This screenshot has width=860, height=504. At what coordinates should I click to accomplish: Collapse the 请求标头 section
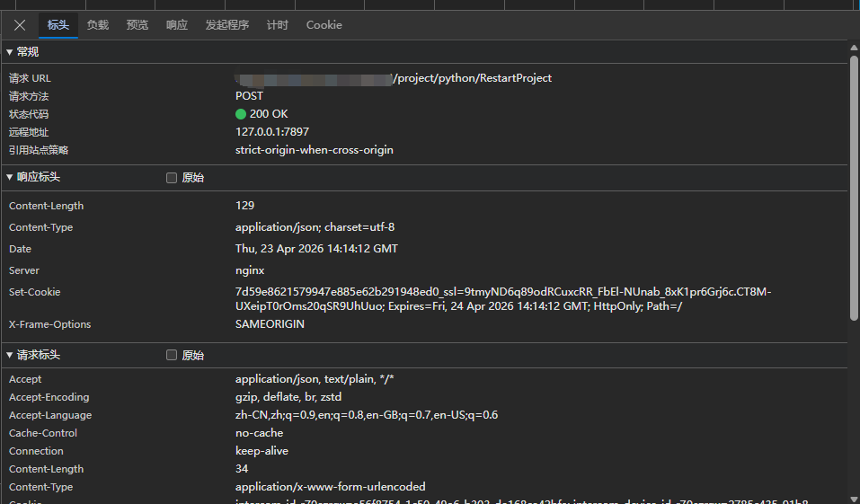[10, 356]
